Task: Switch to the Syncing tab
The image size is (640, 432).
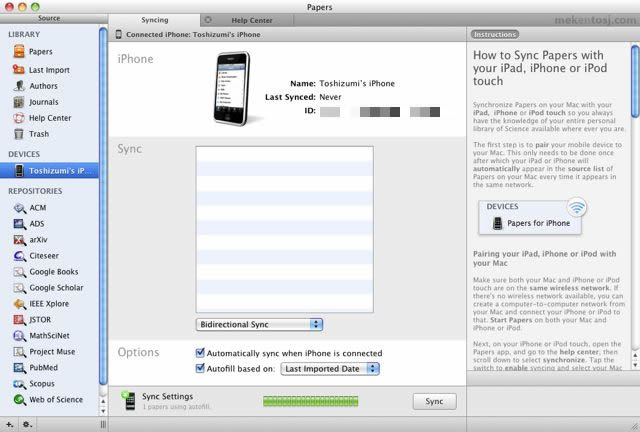Action: tap(155, 20)
